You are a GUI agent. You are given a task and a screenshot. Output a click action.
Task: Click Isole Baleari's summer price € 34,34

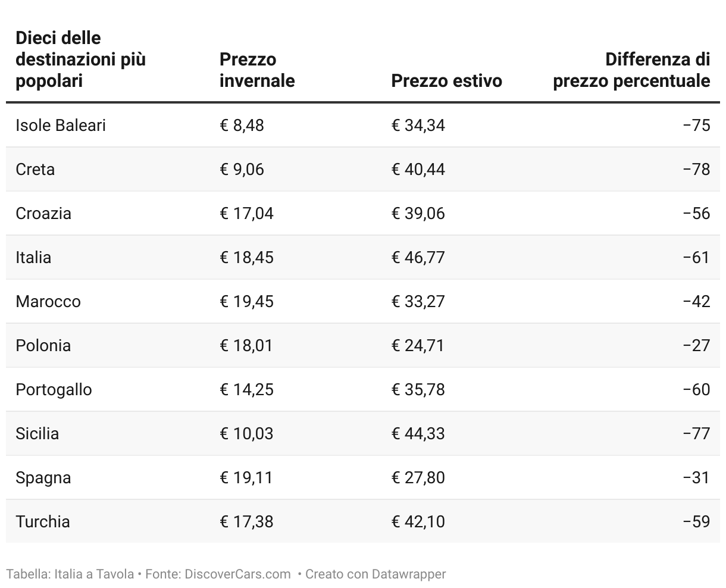pos(418,126)
